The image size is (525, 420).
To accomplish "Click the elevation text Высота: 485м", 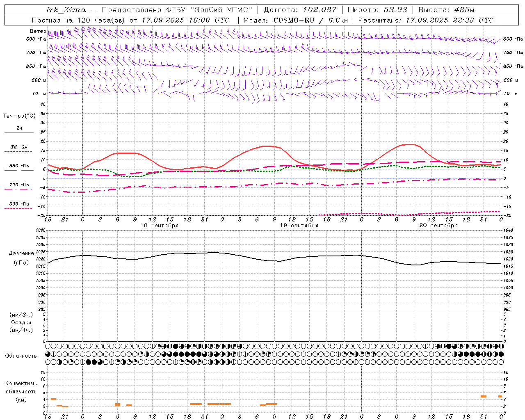I will (x=446, y=10).
